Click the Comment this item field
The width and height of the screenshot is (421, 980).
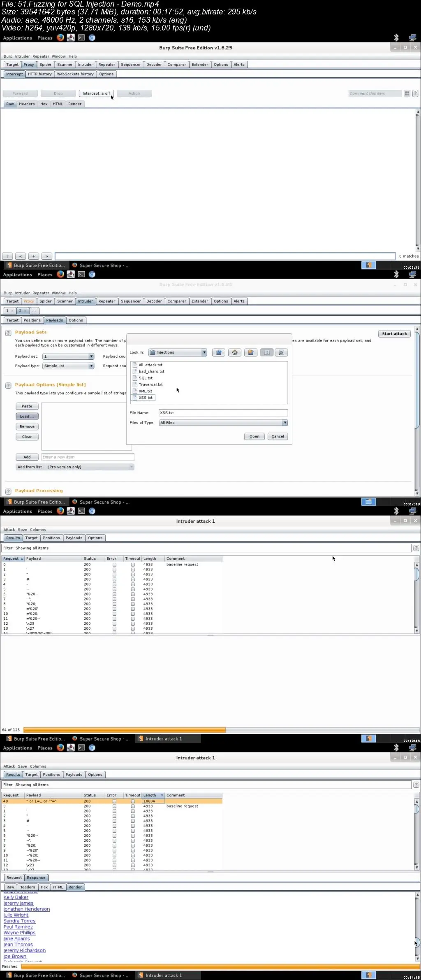point(375,93)
